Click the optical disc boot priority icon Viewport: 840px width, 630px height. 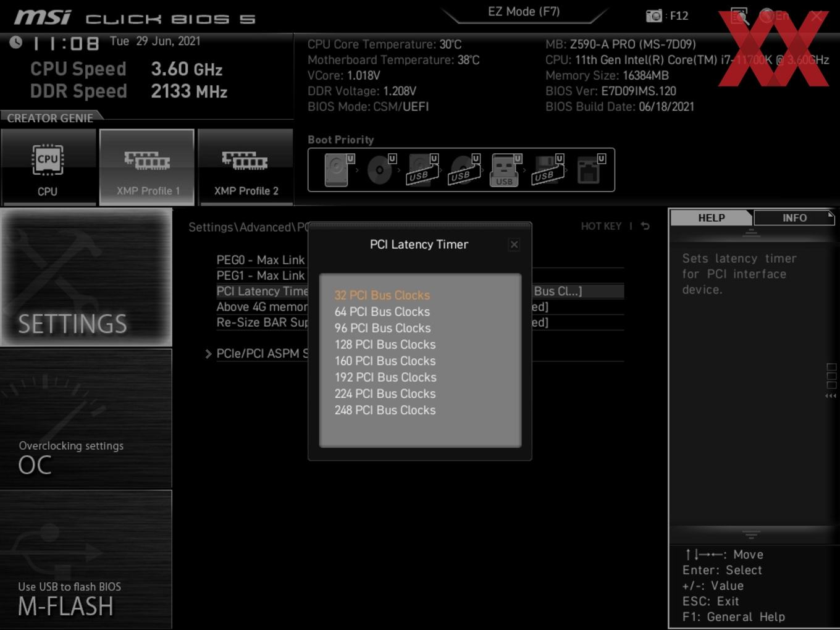click(x=381, y=170)
